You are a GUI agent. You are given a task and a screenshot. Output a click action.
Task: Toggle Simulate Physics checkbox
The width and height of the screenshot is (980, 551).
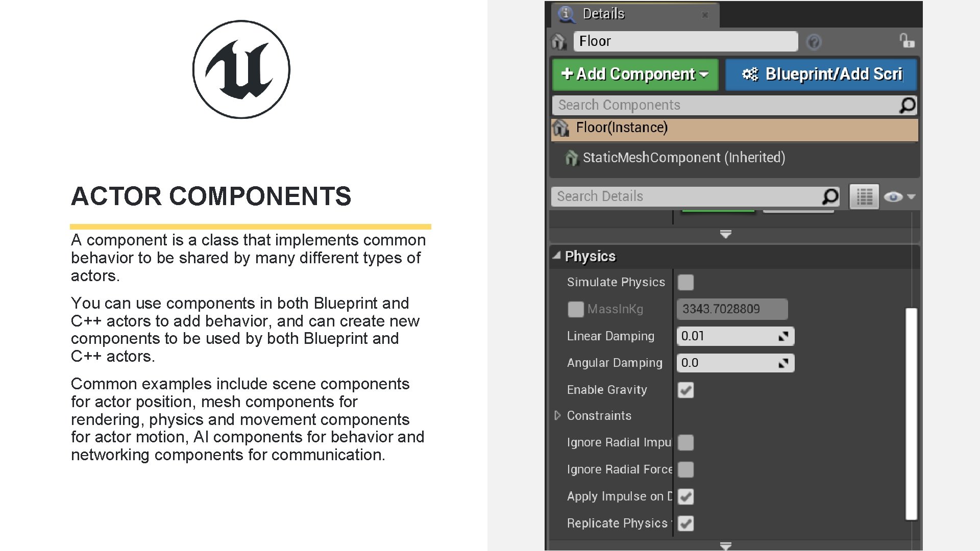687,281
